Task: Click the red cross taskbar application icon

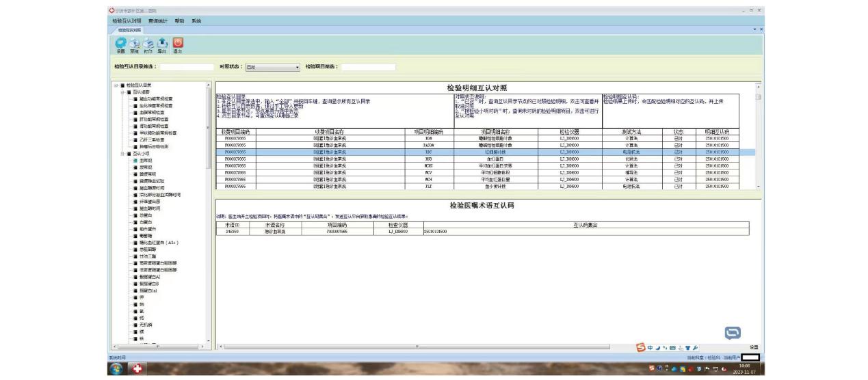Action: [138, 370]
